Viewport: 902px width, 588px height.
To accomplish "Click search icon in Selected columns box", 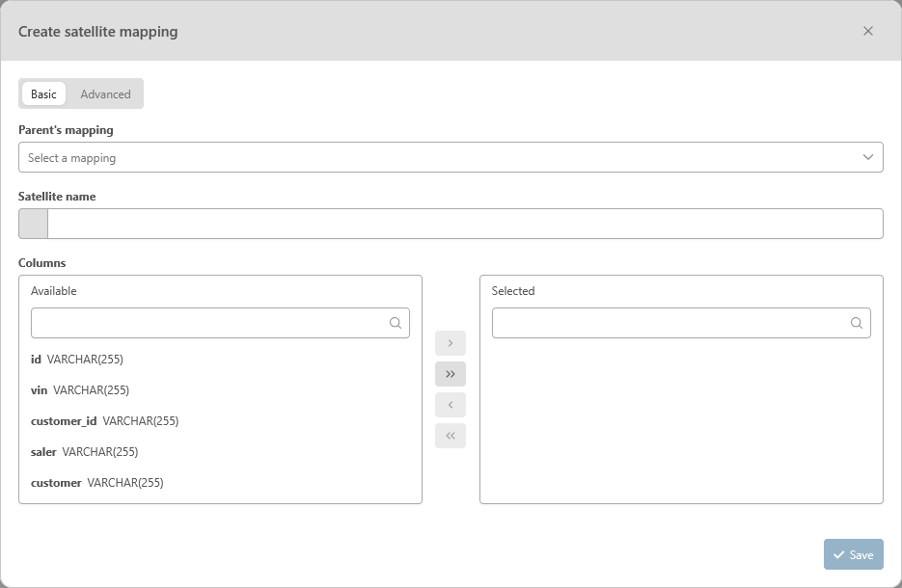I will point(857,323).
